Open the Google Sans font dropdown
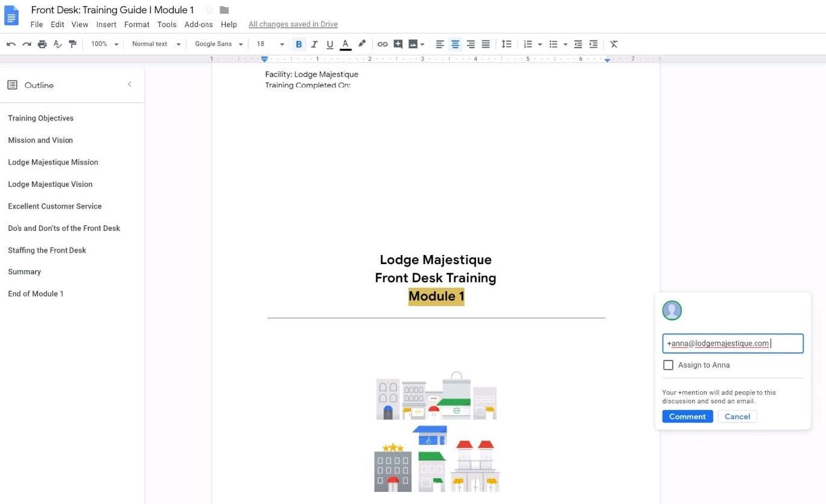826x504 pixels. pos(218,44)
